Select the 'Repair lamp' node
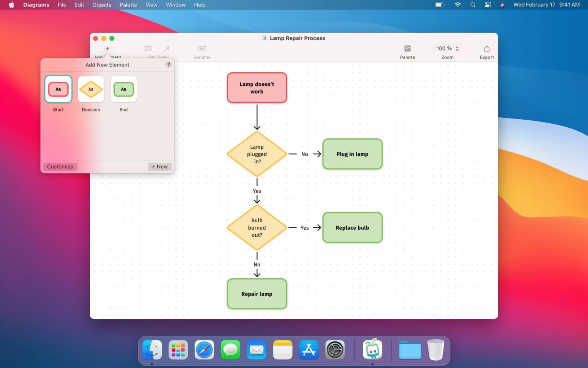This screenshot has height=368, width=588. 257,294
